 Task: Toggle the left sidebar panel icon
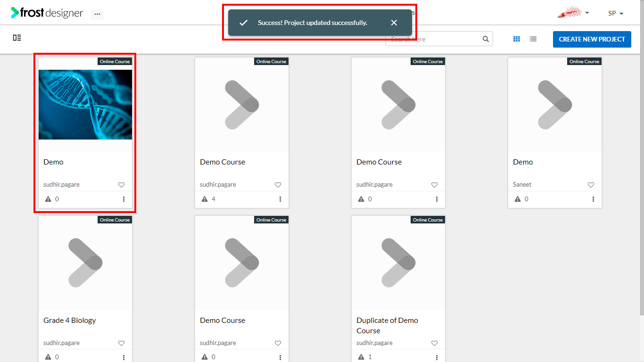[17, 38]
